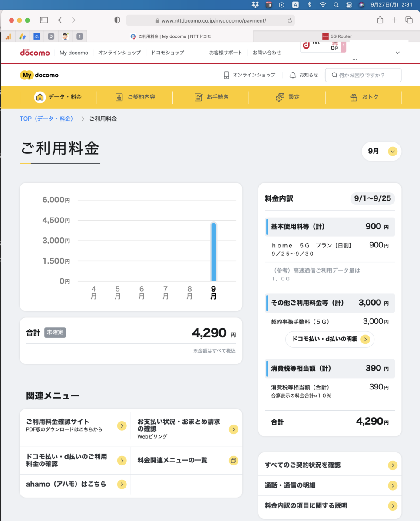
Task: Open ahamo（アハモ）はこちら
Action: [x=76, y=484]
